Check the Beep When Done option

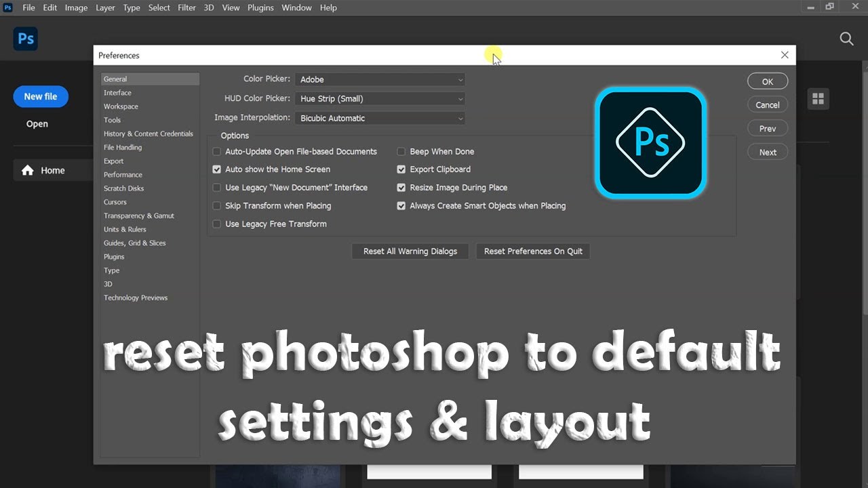click(x=401, y=152)
